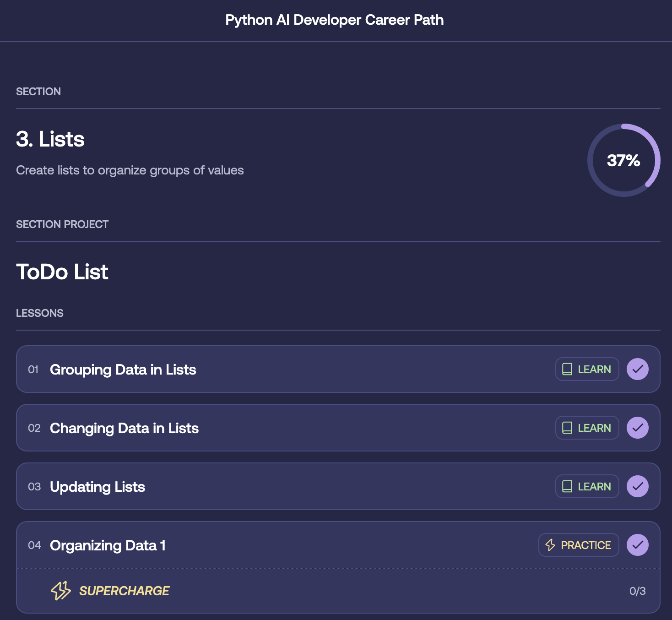Click the book icon on Grouping Data lesson
Screen dimensions: 672x620
[x=567, y=370]
